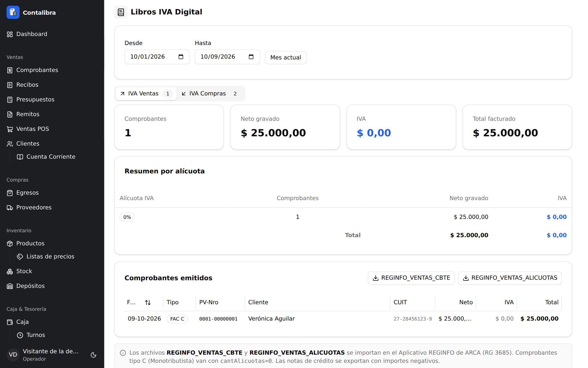Click the Hasta date field 10/09/2026

tap(227, 57)
